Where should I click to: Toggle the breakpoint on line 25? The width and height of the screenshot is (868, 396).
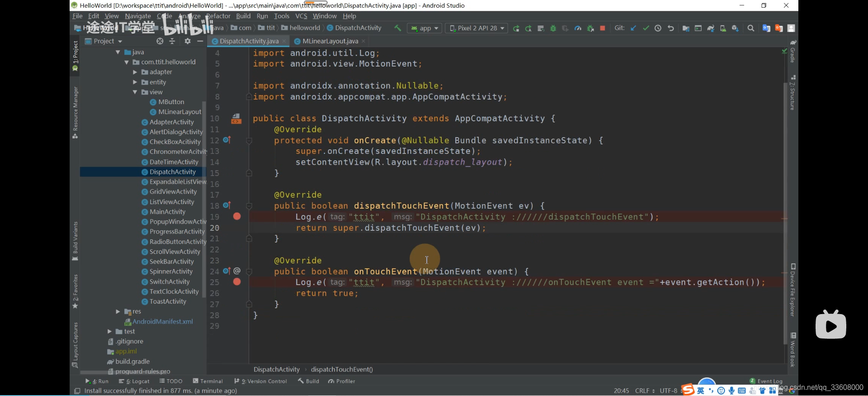point(237,282)
